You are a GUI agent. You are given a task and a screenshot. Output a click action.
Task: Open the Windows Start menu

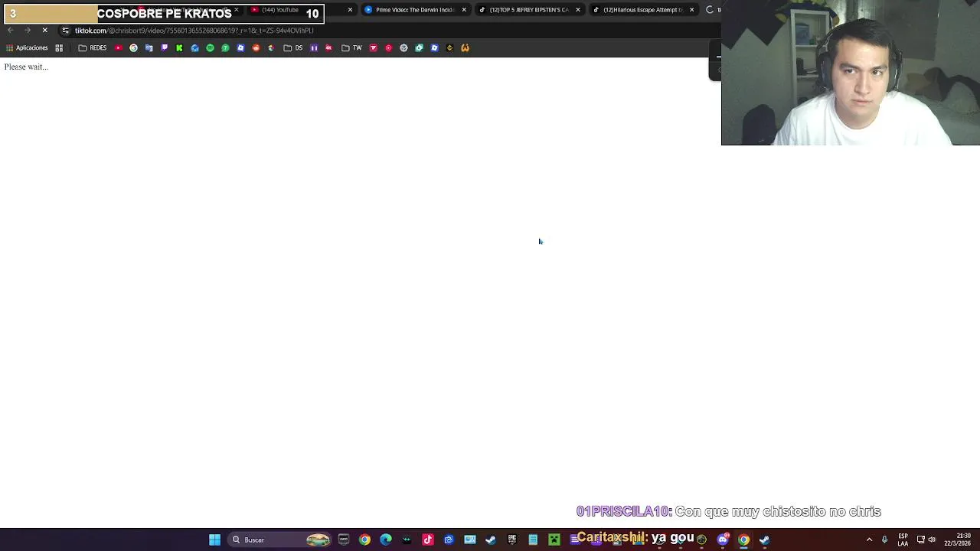pos(215,540)
